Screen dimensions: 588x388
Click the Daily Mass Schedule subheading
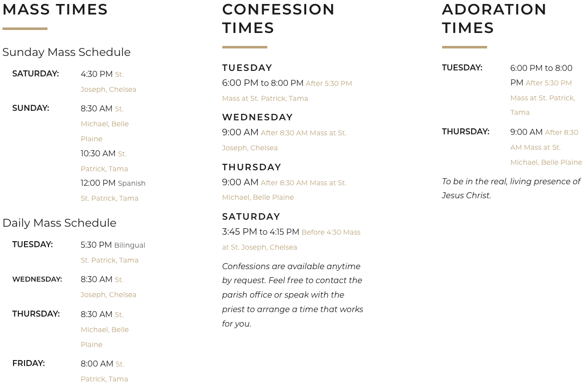tap(59, 223)
